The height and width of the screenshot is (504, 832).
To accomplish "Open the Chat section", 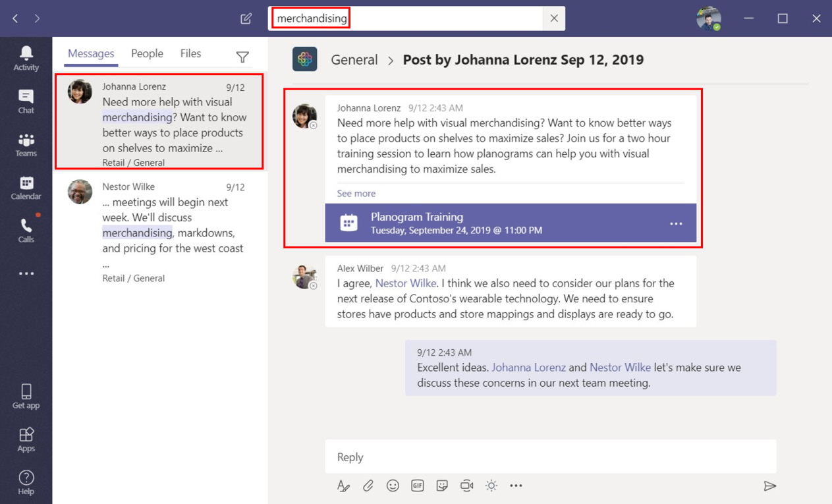I will tap(26, 101).
